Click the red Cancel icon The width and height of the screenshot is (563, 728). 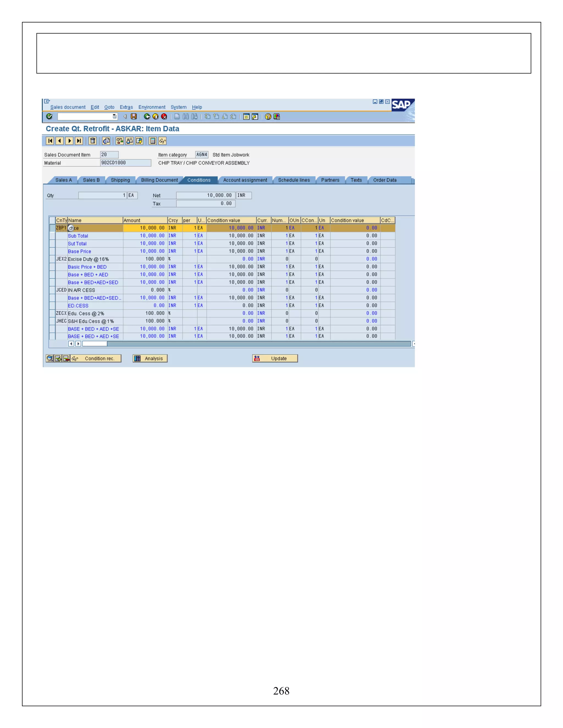(x=164, y=116)
